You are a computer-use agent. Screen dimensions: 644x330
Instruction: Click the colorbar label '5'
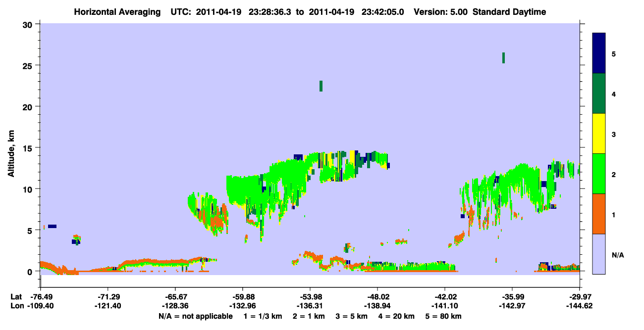[x=614, y=53]
